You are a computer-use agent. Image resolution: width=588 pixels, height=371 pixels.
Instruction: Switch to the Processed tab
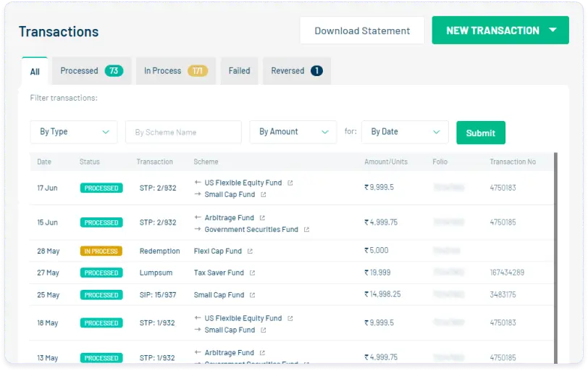click(91, 71)
